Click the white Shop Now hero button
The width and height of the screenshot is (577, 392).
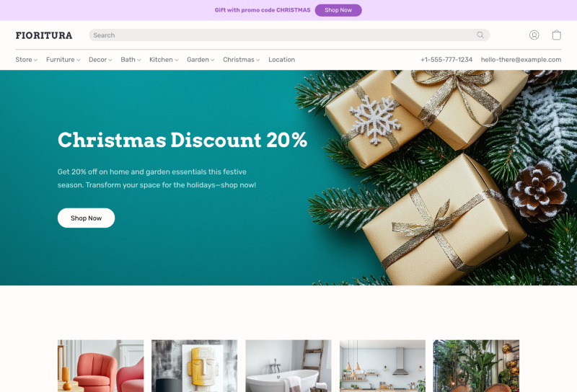(x=86, y=218)
